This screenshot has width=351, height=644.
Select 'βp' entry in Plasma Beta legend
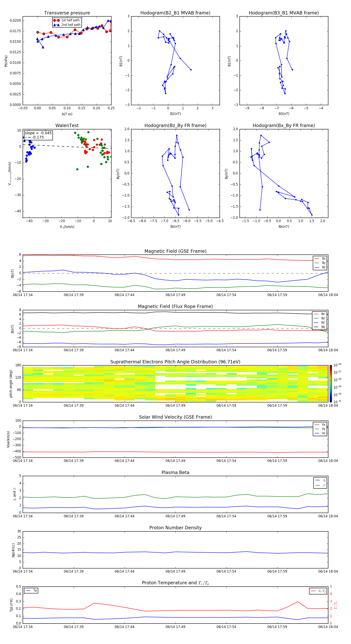point(320,480)
